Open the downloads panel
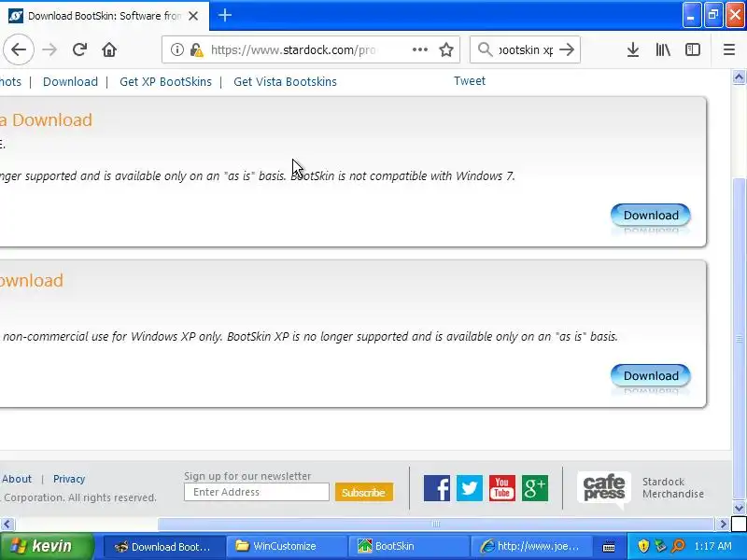This screenshot has width=747, height=560. click(x=633, y=49)
